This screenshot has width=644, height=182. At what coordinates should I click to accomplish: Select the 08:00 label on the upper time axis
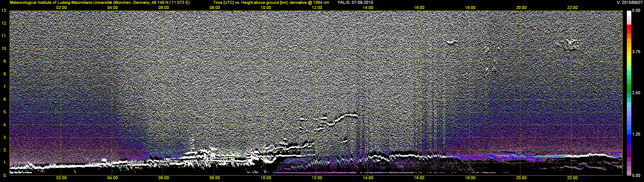point(215,8)
